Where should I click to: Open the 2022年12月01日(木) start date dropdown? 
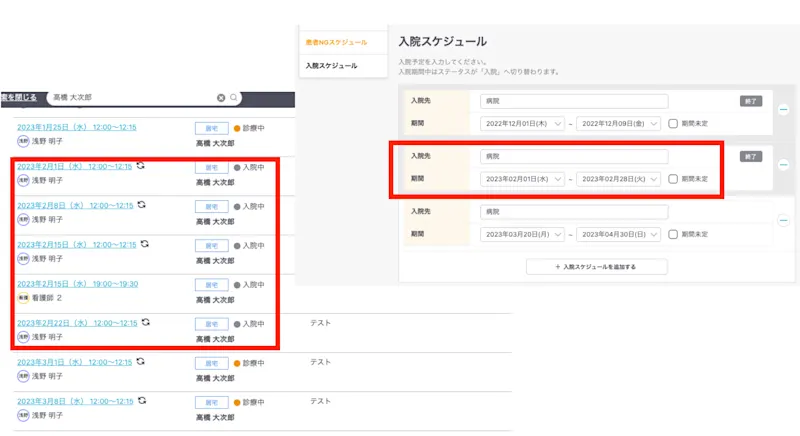[x=522, y=123]
